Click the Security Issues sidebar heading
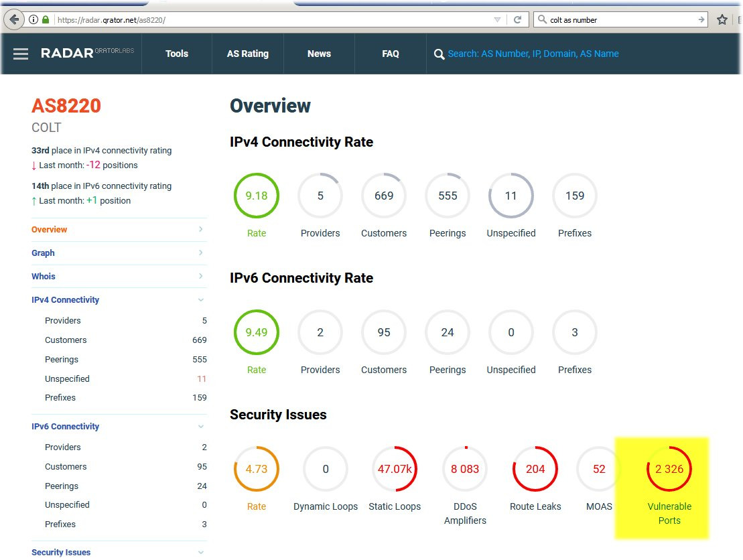Image resolution: width=743 pixels, height=560 pixels. pos(61,553)
